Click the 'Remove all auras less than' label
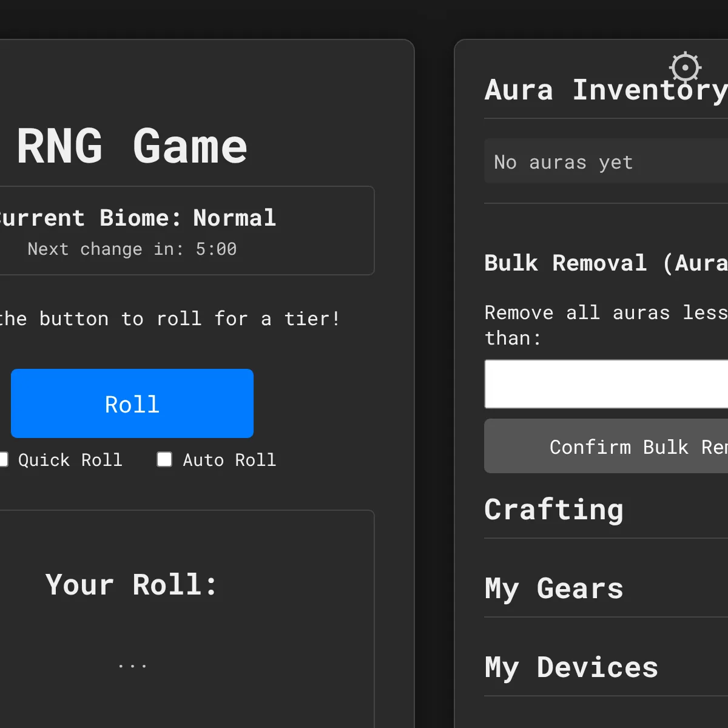Image resolution: width=728 pixels, height=728 pixels. tap(606, 325)
